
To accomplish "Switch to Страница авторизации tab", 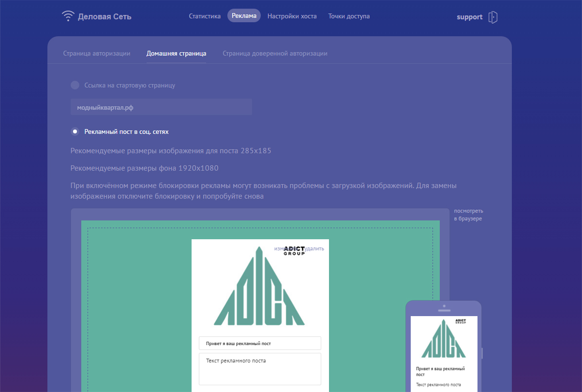I will (97, 53).
